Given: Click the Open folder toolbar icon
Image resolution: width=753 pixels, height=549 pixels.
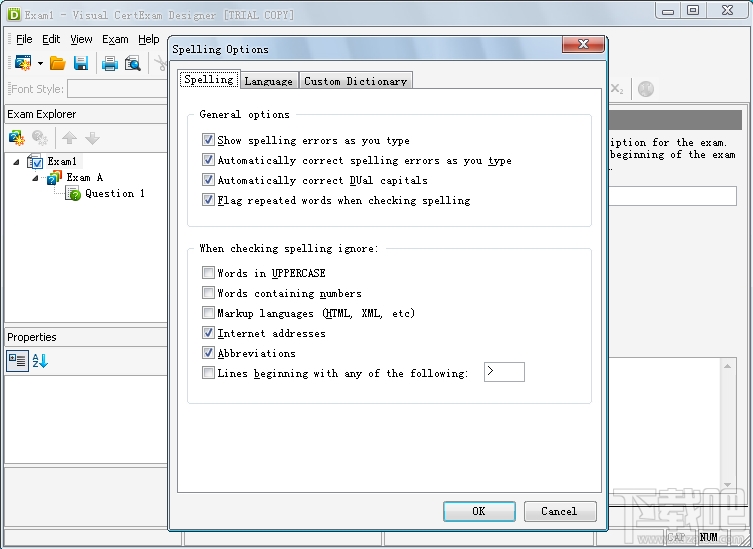Looking at the screenshot, I should [x=58, y=63].
